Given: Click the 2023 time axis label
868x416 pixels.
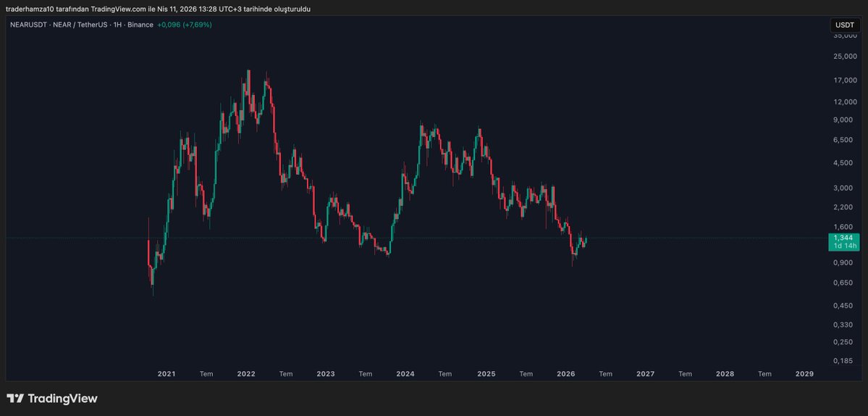Looking at the screenshot, I should pos(326,374).
